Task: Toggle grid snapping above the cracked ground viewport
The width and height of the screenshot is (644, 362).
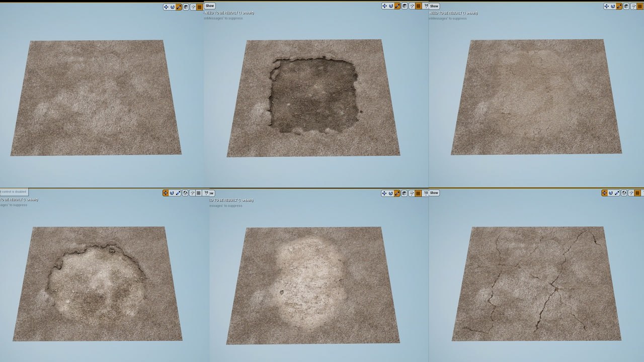Action: click(638, 193)
